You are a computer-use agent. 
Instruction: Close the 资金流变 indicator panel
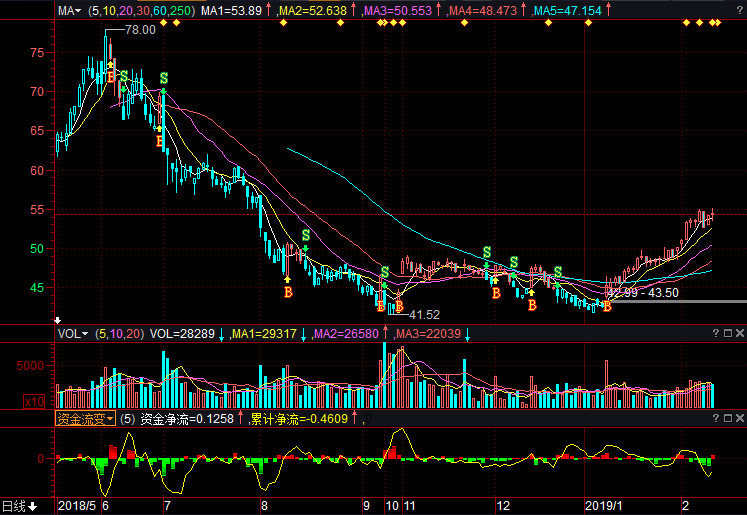click(739, 419)
